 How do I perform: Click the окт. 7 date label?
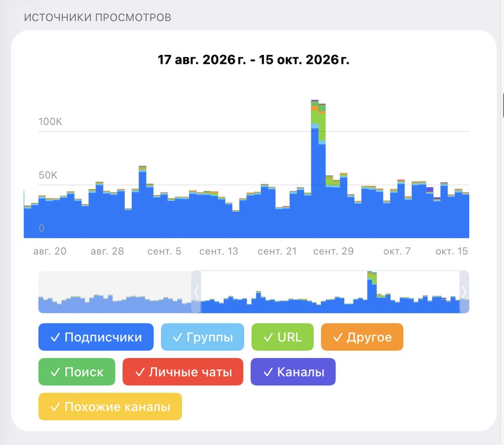pyautogui.click(x=397, y=251)
